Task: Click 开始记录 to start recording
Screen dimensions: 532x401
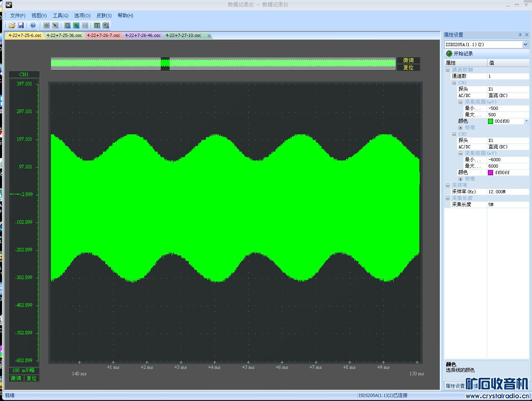Action: pyautogui.click(x=463, y=54)
